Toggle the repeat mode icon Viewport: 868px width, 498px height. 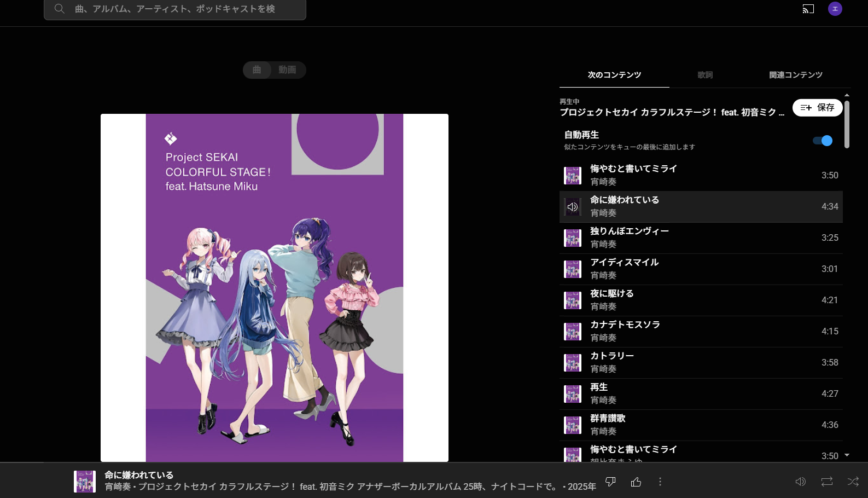tap(826, 482)
